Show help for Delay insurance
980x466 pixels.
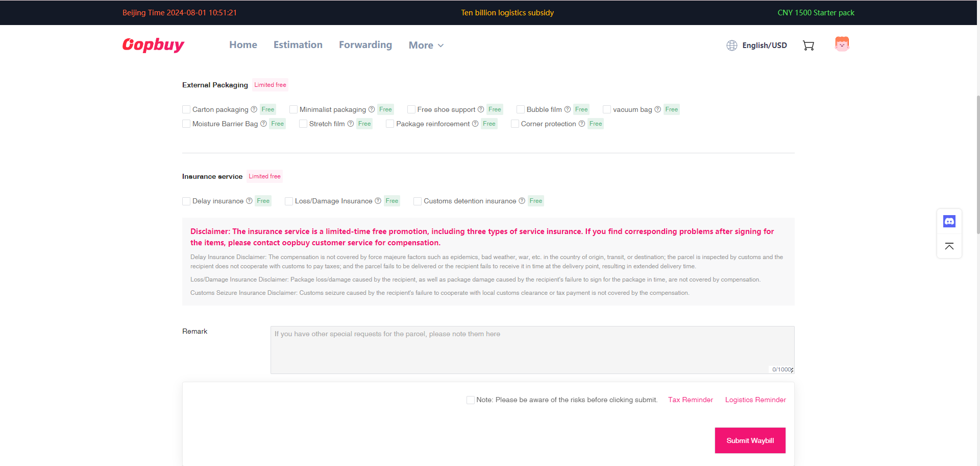249,201
